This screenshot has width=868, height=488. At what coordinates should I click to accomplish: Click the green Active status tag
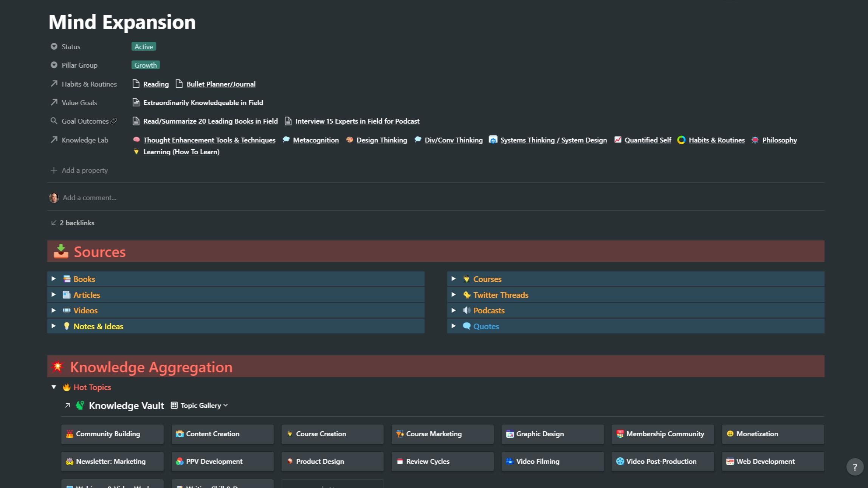[144, 46]
